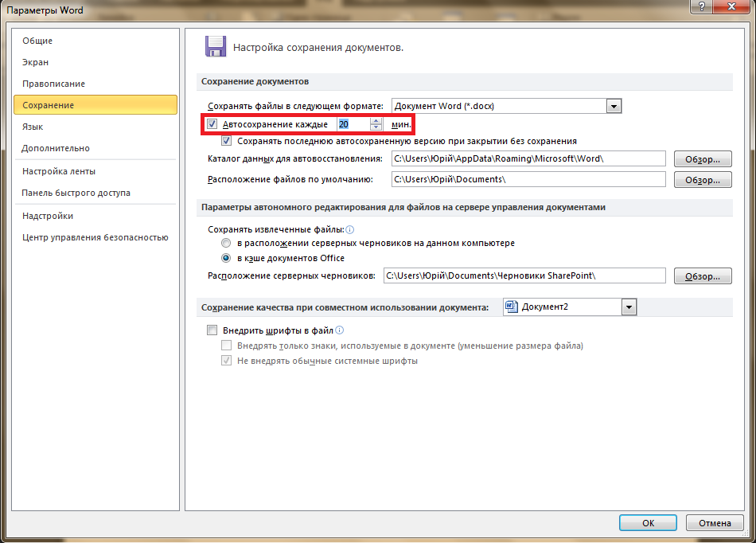Viewport: 756px width, 543px height.
Task: Click info icon next to 'Сохранять извлеченные файлы'
Action: pos(350,229)
